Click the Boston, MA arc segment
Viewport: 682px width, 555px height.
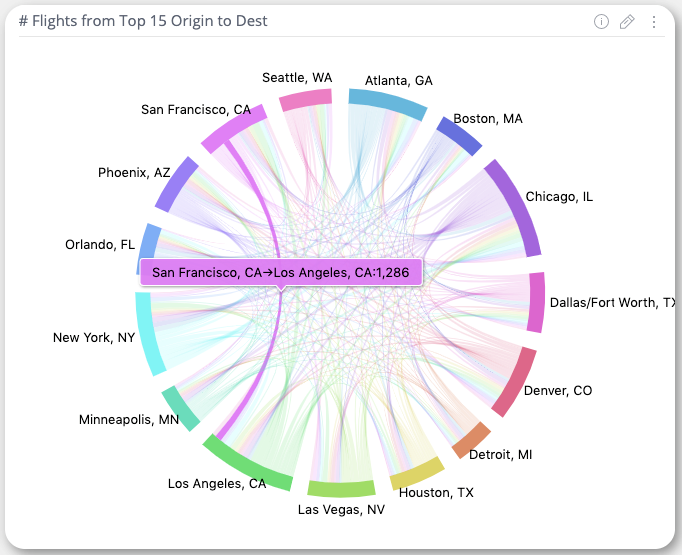click(459, 136)
